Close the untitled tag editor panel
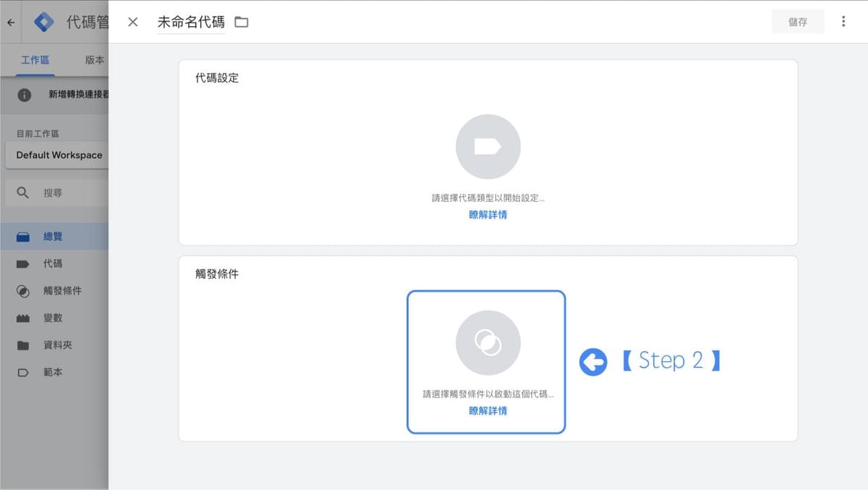This screenshot has height=490, width=868. (x=132, y=22)
